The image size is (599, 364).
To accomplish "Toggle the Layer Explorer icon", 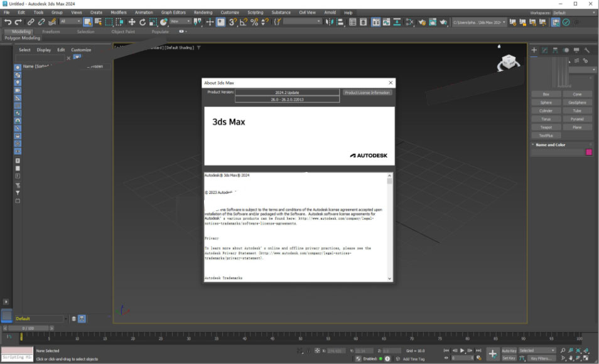I will point(364,22).
